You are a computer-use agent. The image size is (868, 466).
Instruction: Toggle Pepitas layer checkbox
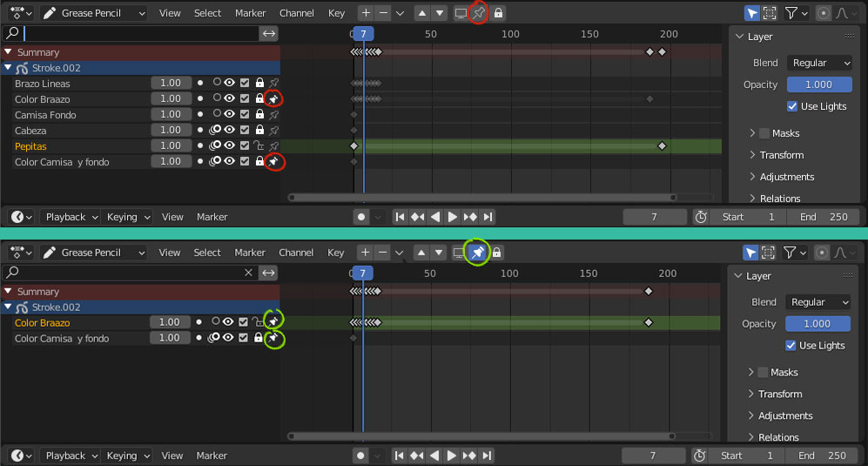tap(245, 145)
